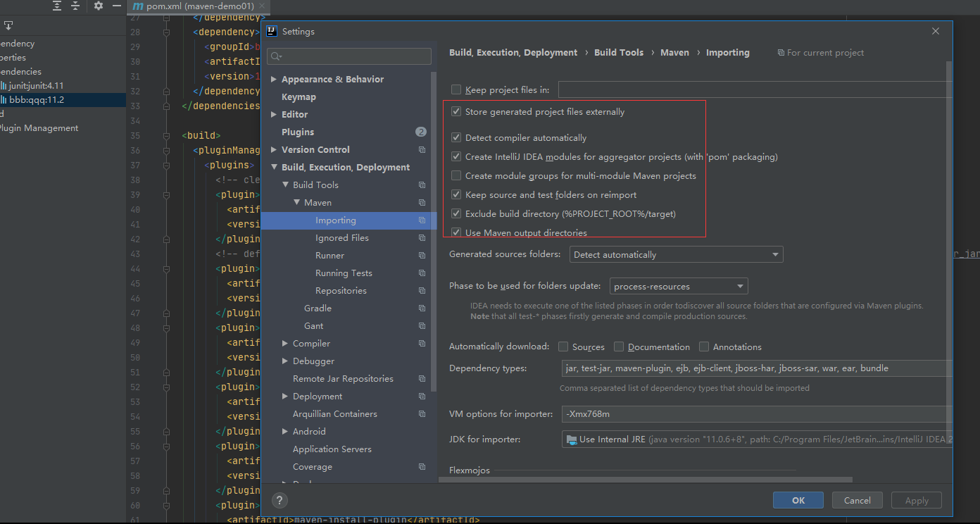The height and width of the screenshot is (524, 980).
Task: Open the Maven panel settings gear
Action: [x=98, y=6]
